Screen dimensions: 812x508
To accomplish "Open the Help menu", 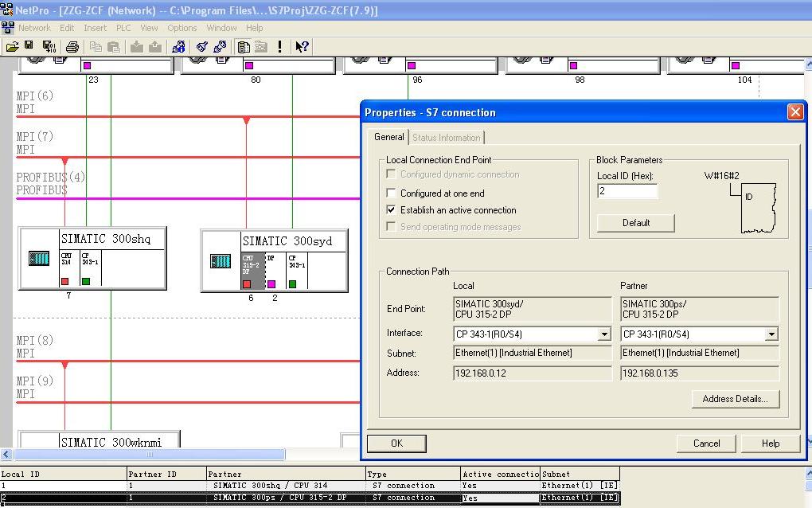I will [254, 28].
